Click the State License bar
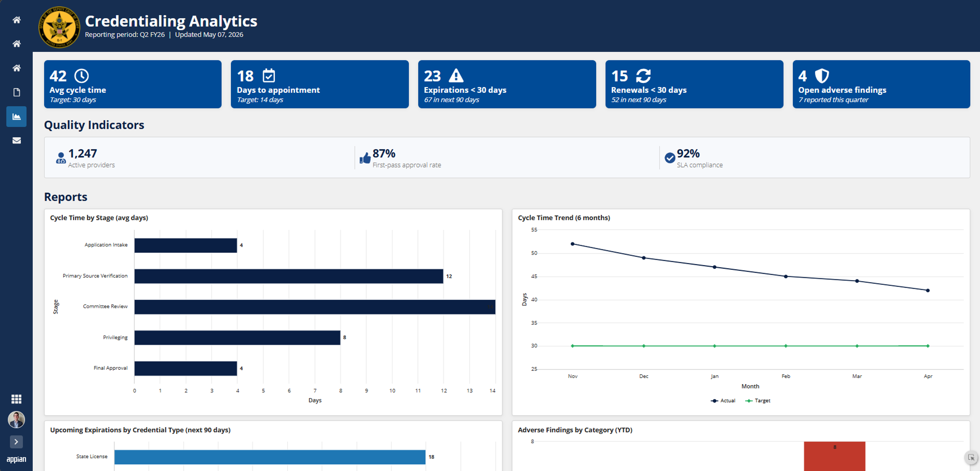 (270, 457)
